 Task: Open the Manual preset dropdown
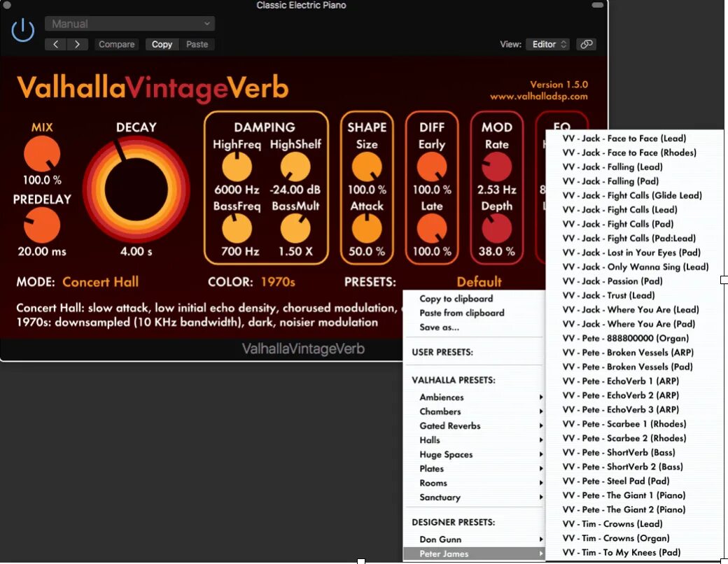[129, 24]
